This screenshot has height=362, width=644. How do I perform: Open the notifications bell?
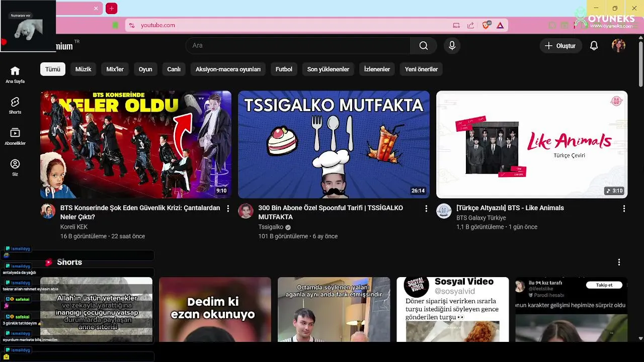594,46
